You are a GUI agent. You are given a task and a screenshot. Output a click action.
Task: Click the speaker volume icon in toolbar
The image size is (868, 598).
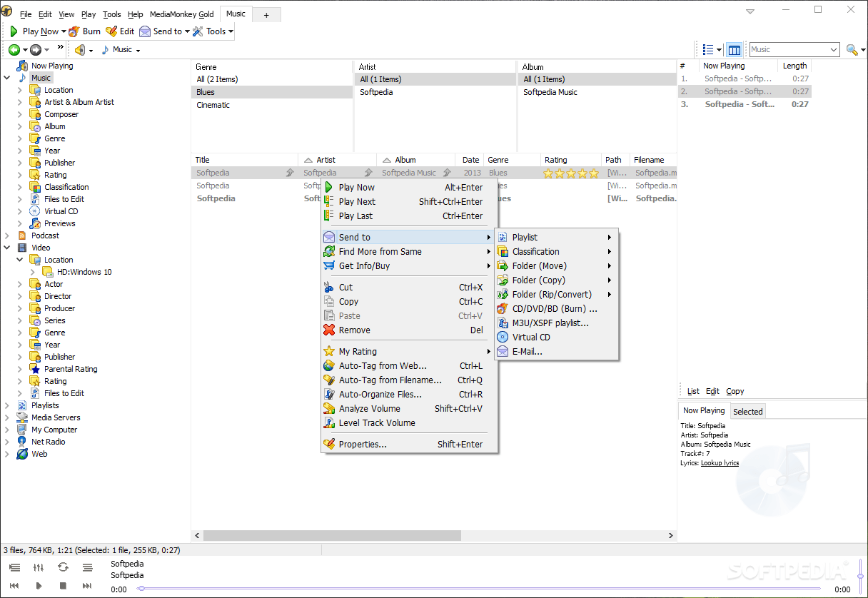(x=80, y=50)
